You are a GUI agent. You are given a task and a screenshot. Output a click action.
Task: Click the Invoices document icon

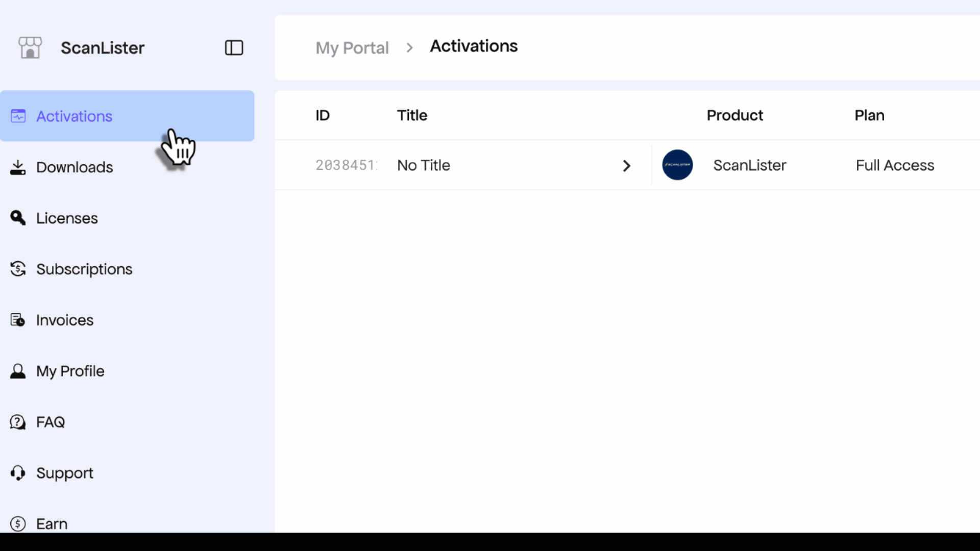coord(18,320)
